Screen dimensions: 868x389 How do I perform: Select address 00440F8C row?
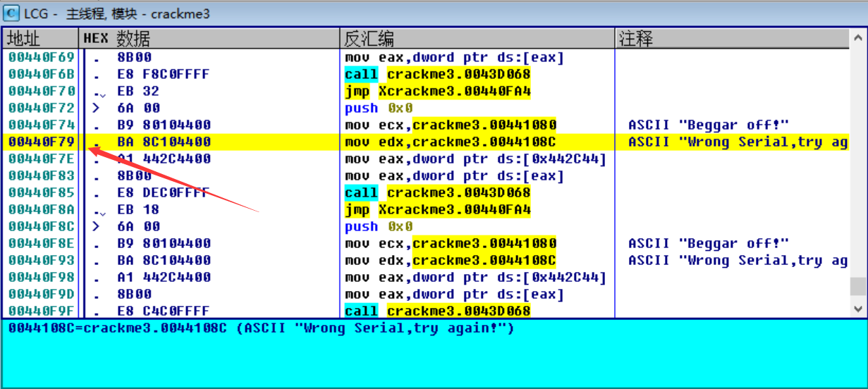(41, 226)
